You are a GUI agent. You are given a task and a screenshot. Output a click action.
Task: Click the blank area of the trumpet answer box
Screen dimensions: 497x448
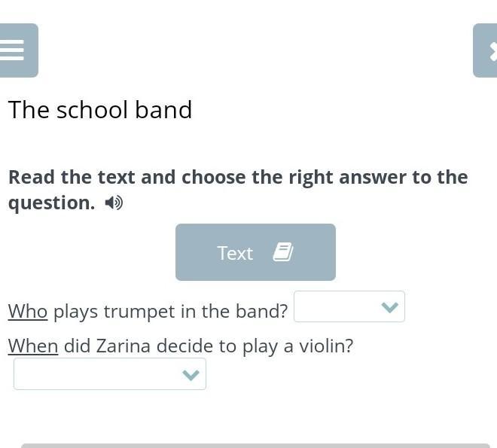(x=335, y=306)
